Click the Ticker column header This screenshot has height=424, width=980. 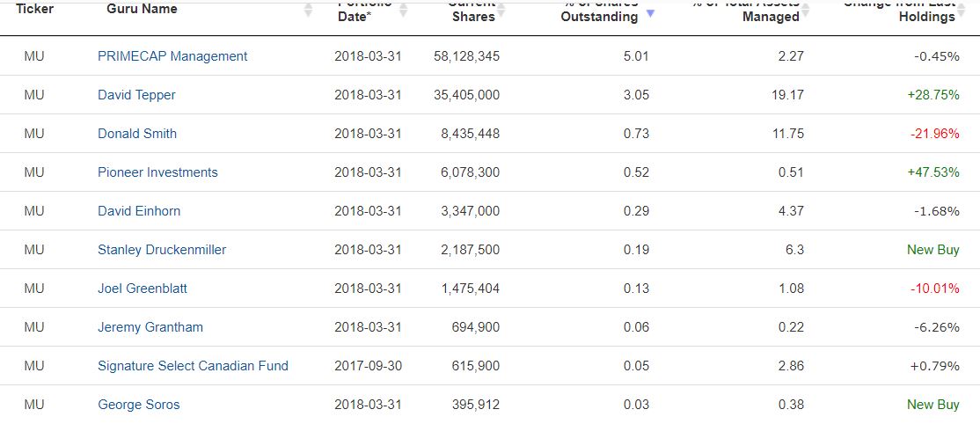[x=33, y=9]
